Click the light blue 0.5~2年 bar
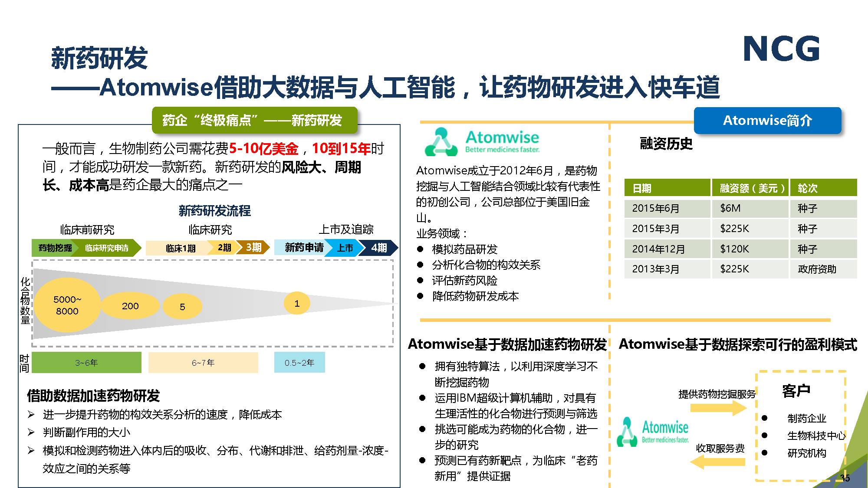This screenshot has width=868, height=488. pos(299,363)
